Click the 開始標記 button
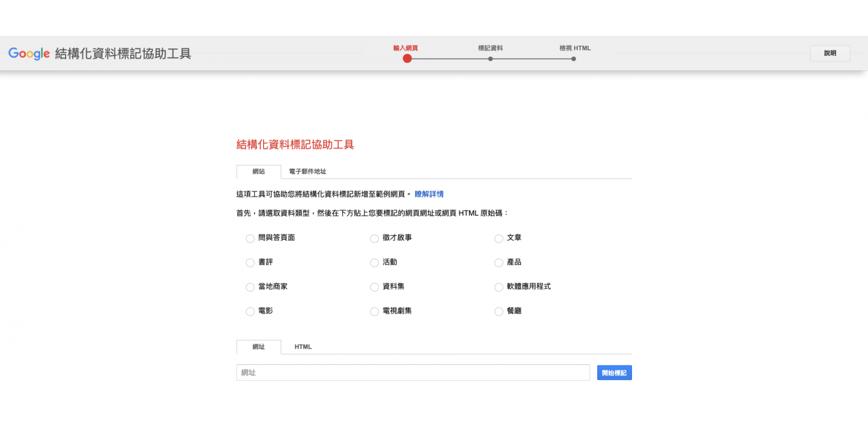Image resolution: width=868 pixels, height=429 pixels. point(614,373)
